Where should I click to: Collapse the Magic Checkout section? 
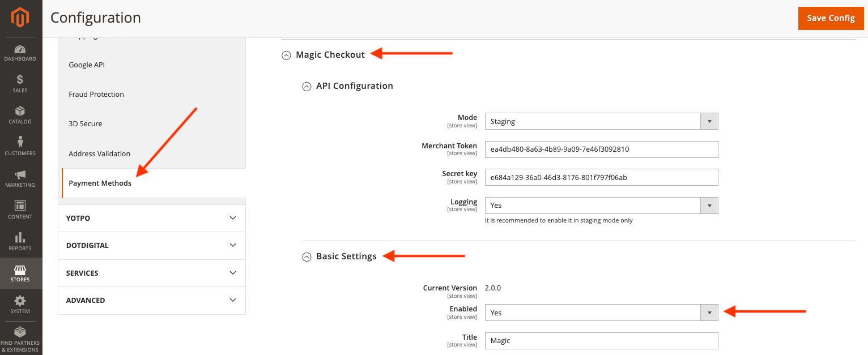pos(324,55)
